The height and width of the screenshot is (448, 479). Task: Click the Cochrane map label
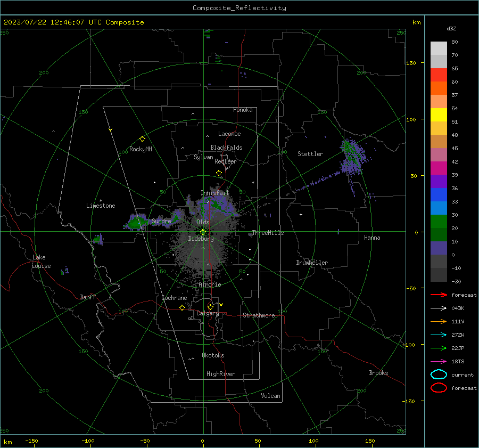[174, 298]
